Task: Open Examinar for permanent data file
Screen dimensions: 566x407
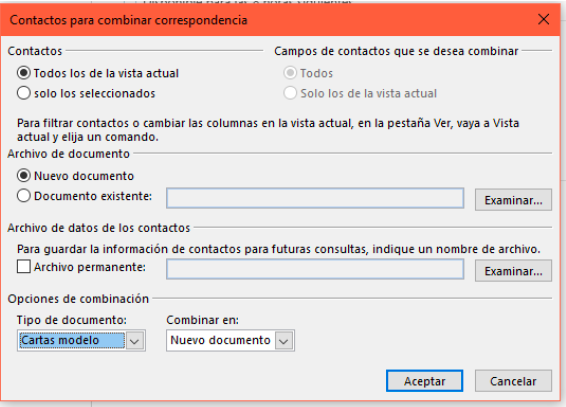Action: click(x=513, y=271)
